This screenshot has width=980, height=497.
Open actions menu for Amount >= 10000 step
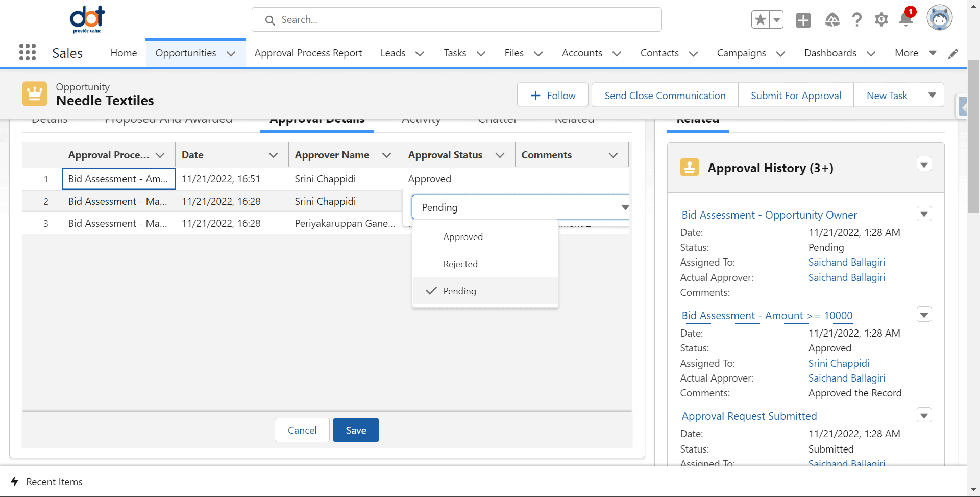point(924,314)
